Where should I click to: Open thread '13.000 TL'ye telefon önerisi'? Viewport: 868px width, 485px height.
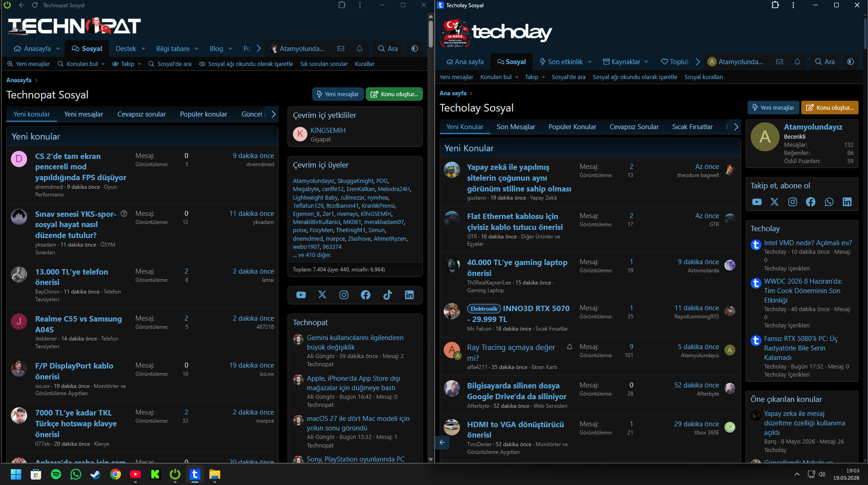pyautogui.click(x=72, y=277)
